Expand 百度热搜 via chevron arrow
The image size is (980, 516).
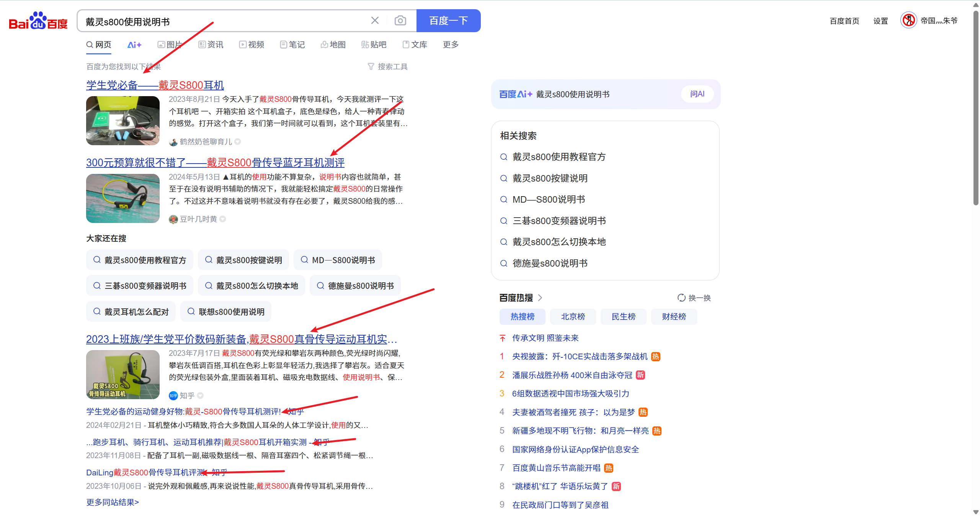[540, 298]
